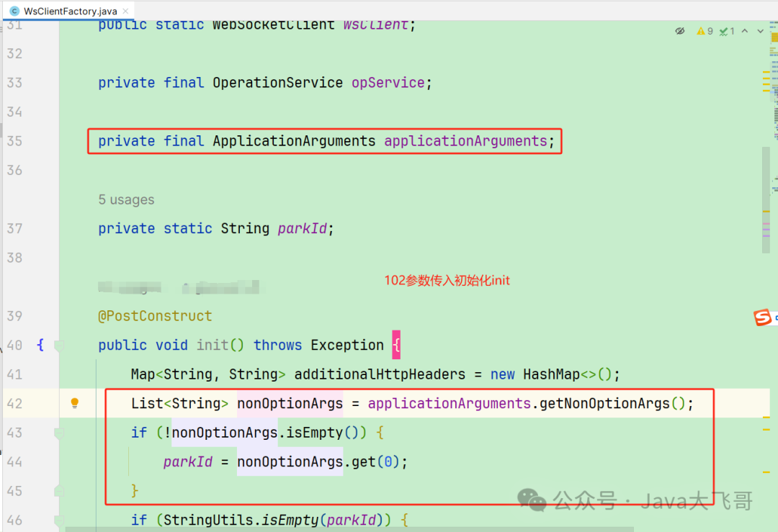Click the init method name on line 40

(x=213, y=345)
